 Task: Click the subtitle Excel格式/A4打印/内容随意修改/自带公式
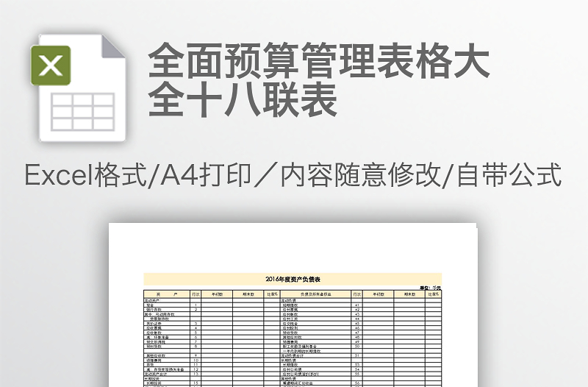pyautogui.click(x=293, y=175)
